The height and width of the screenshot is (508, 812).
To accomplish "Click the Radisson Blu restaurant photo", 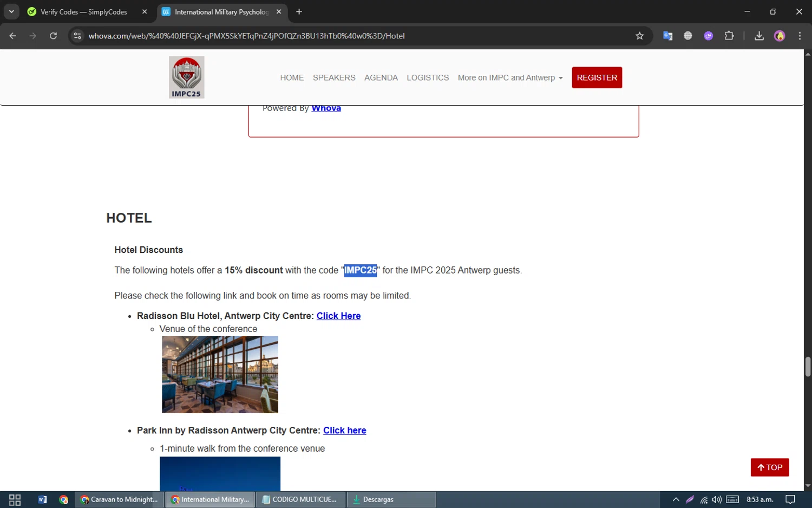I will (220, 375).
